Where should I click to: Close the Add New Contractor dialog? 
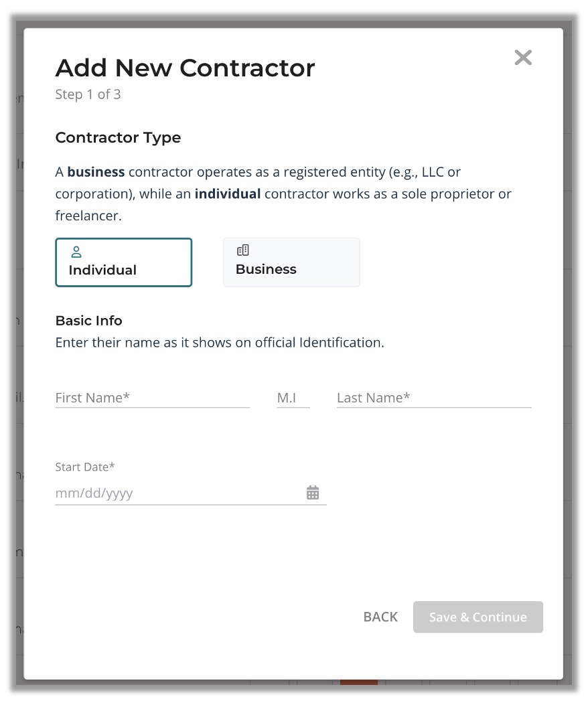523,58
